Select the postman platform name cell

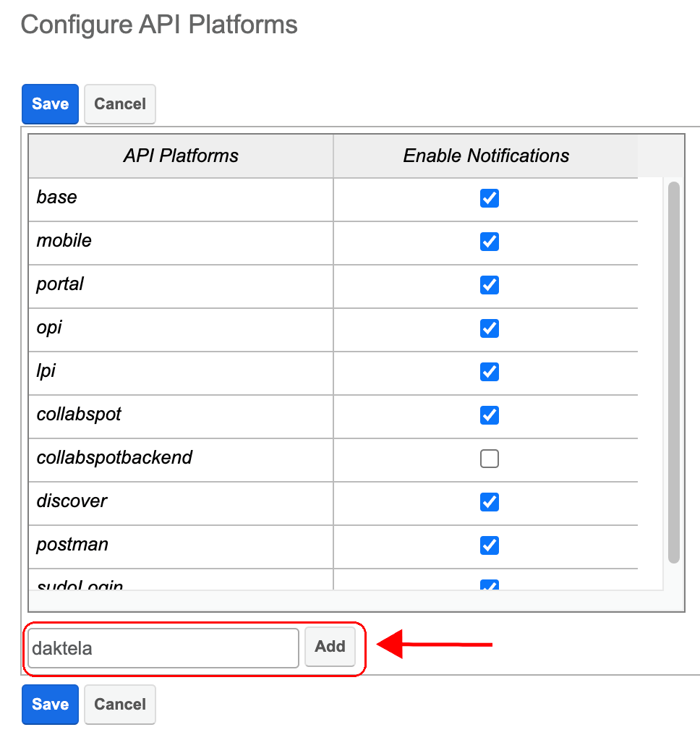click(x=72, y=545)
